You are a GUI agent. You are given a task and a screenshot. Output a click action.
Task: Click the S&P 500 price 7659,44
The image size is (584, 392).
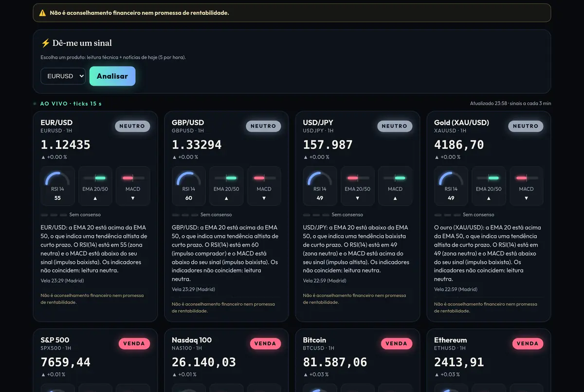(x=66, y=362)
